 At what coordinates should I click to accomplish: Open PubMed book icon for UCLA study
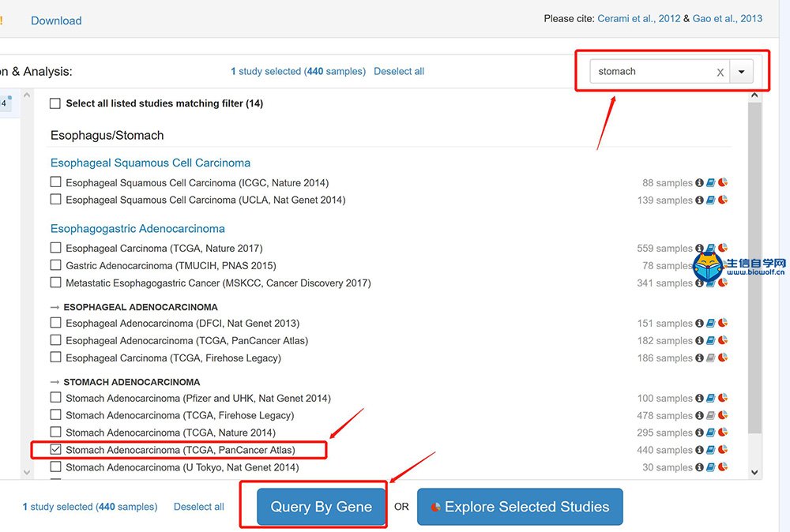pyautogui.click(x=710, y=200)
